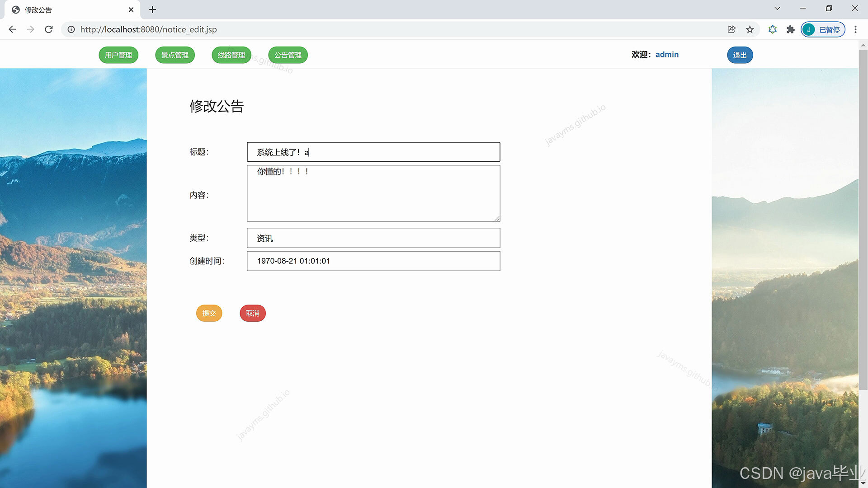
Task: Click the hexagon extension icon in toolbar
Action: pos(773,29)
